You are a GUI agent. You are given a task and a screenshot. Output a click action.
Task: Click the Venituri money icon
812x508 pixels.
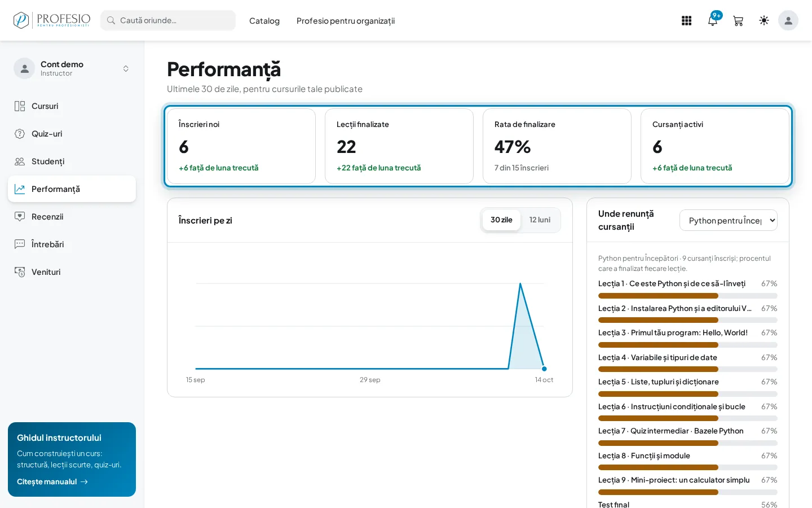(x=20, y=272)
